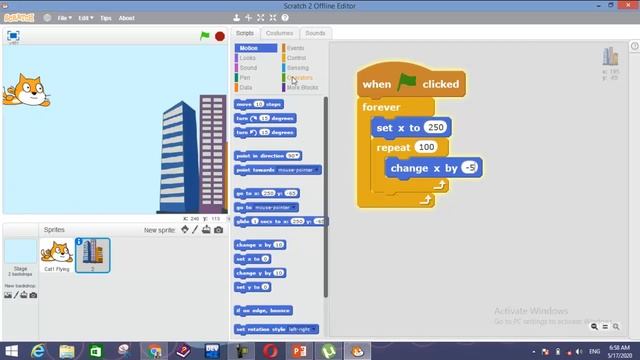Select the More Blocks category

click(302, 87)
